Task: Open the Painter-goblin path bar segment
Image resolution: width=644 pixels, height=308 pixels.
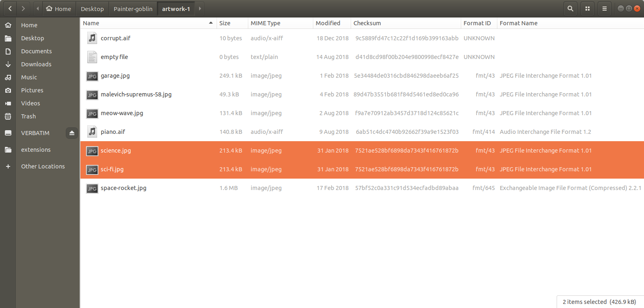Action: tap(133, 9)
